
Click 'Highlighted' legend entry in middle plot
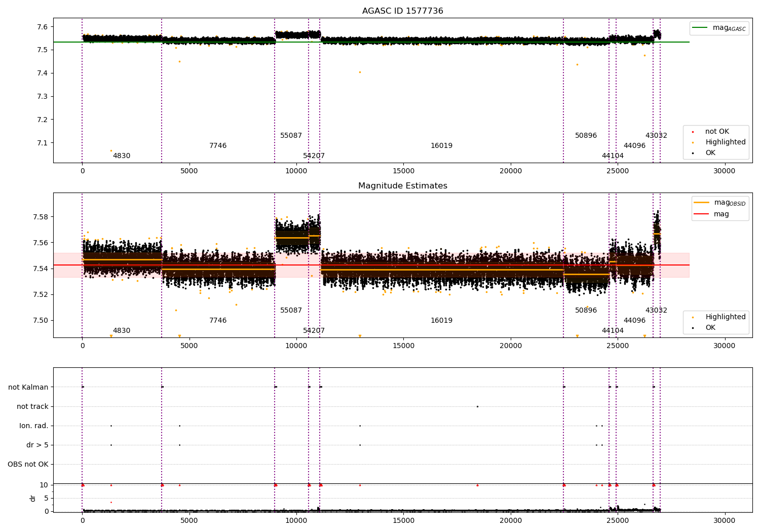[719, 317]
